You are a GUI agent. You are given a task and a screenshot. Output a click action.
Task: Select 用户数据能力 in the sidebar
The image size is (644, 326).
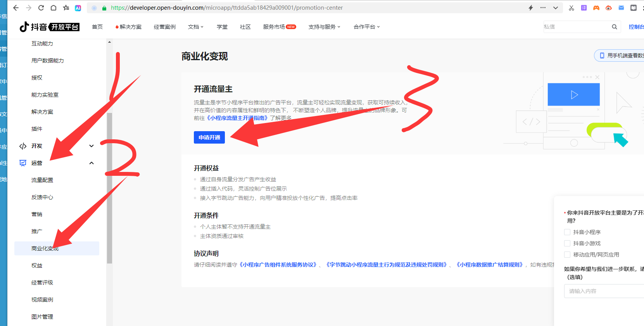tap(48, 61)
